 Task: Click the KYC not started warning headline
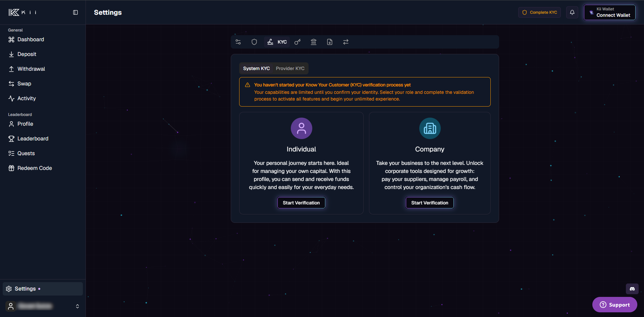(332, 85)
